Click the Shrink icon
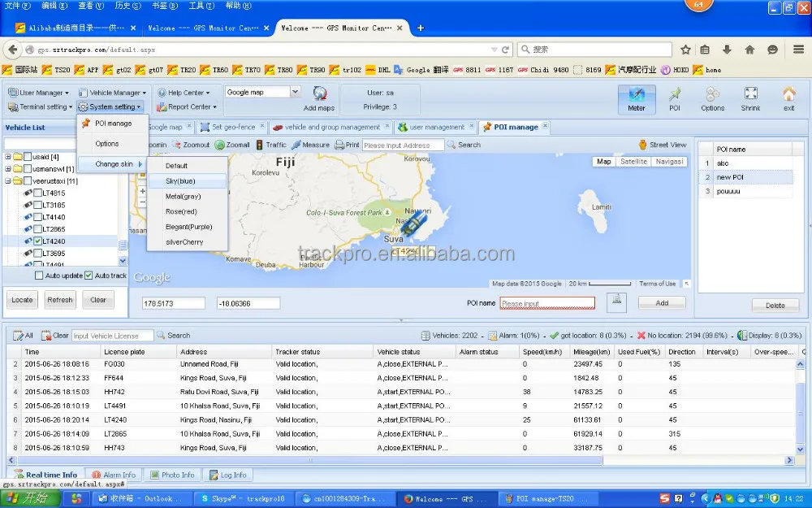Viewport: 812px width, 508px height. (751, 94)
